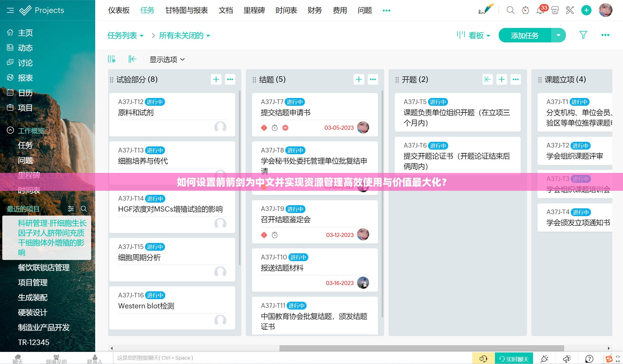The width and height of the screenshot is (623, 364).
Task: Open the more tabs ellipsis in top menu
Action: pyautogui.click(x=386, y=10)
